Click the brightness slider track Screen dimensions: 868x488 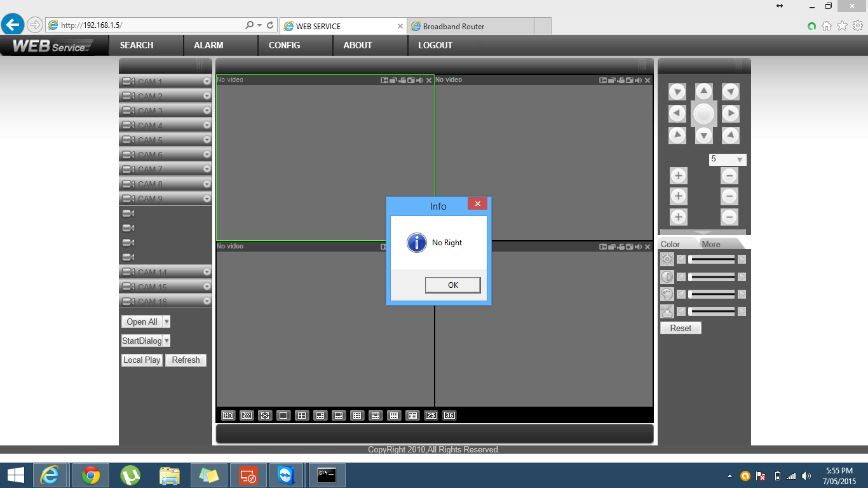coord(711,259)
